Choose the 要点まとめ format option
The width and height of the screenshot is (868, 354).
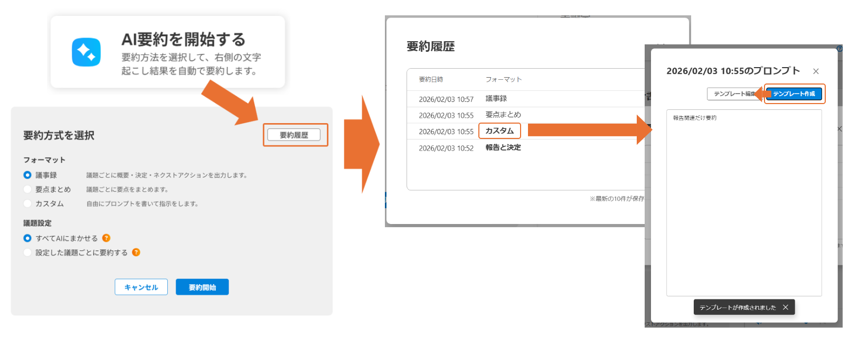point(27,190)
